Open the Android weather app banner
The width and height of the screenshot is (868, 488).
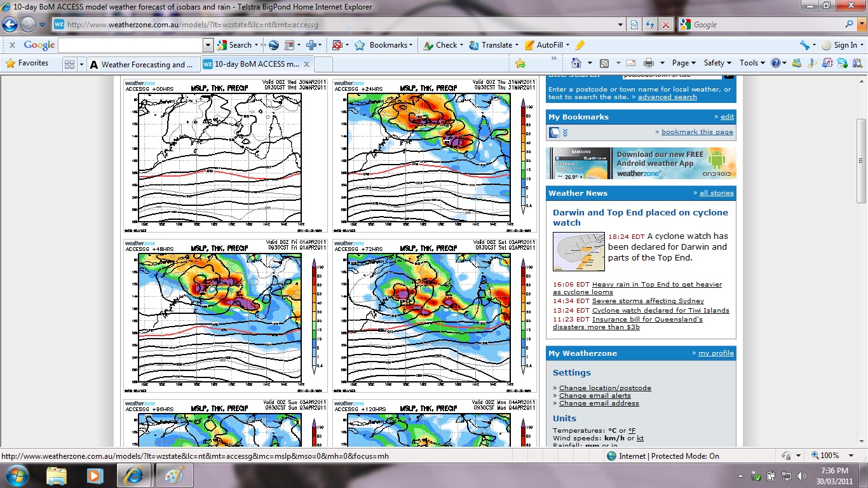[x=641, y=163]
